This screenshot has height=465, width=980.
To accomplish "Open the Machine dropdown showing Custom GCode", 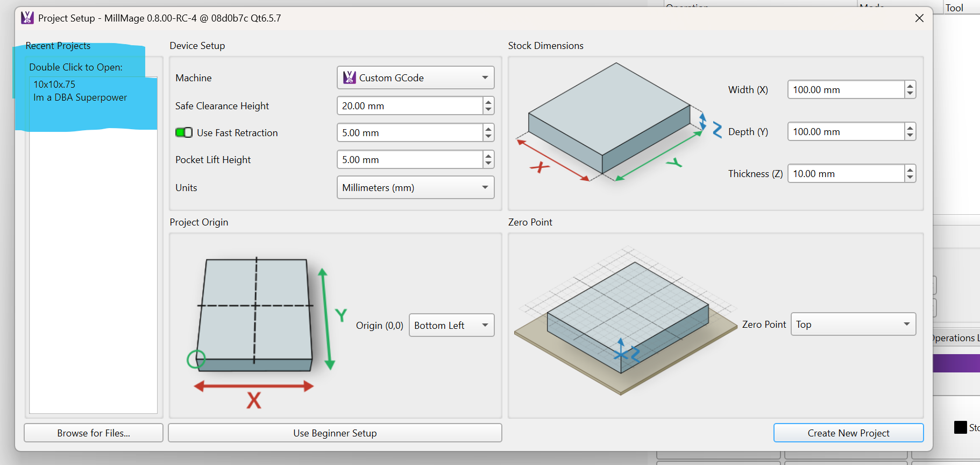I will coord(415,77).
